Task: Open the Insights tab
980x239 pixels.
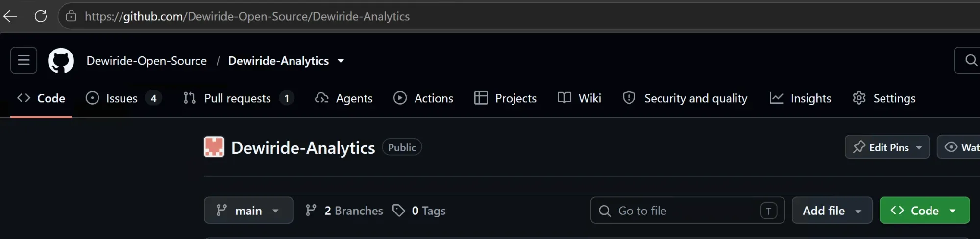Action: (x=800, y=98)
